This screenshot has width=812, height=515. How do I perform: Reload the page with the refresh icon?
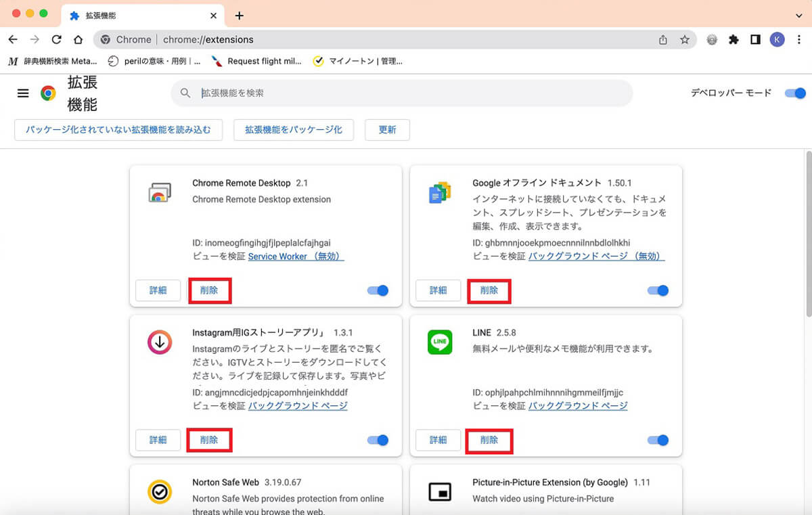56,40
